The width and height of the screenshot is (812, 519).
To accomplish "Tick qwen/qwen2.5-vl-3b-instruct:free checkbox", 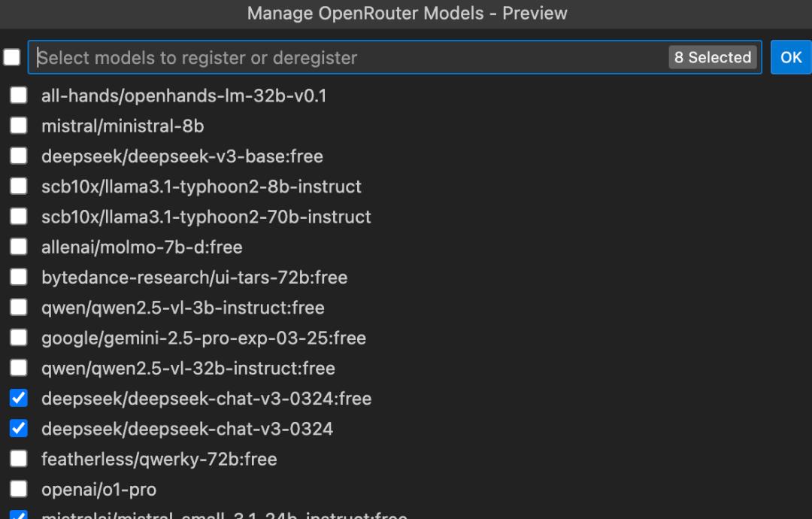I will (19, 307).
